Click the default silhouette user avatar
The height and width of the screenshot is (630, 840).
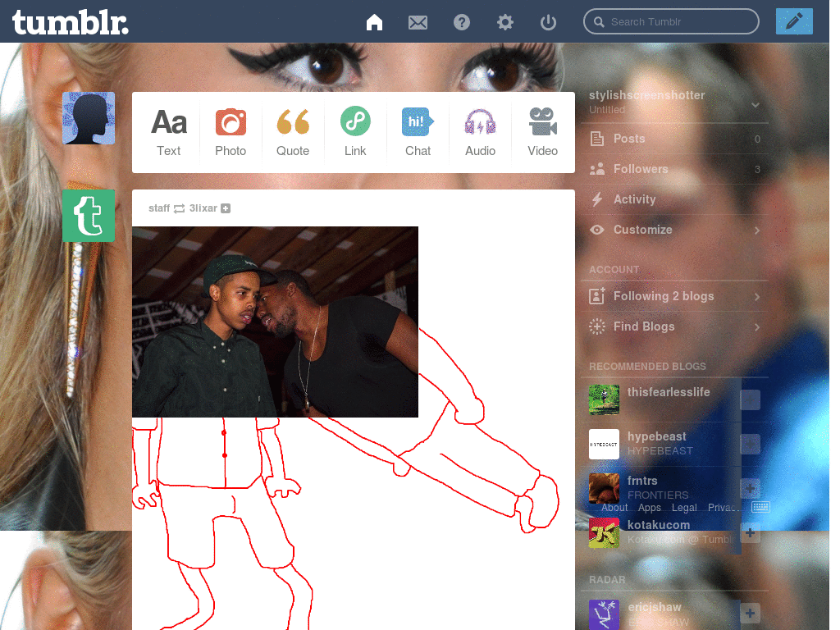pos(89,118)
